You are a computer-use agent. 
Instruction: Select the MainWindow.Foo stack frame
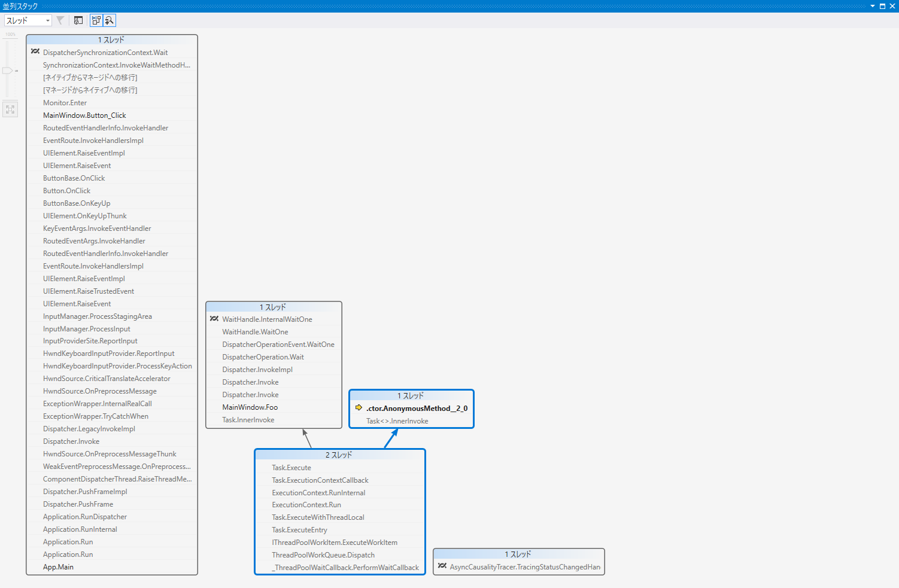[250, 407]
